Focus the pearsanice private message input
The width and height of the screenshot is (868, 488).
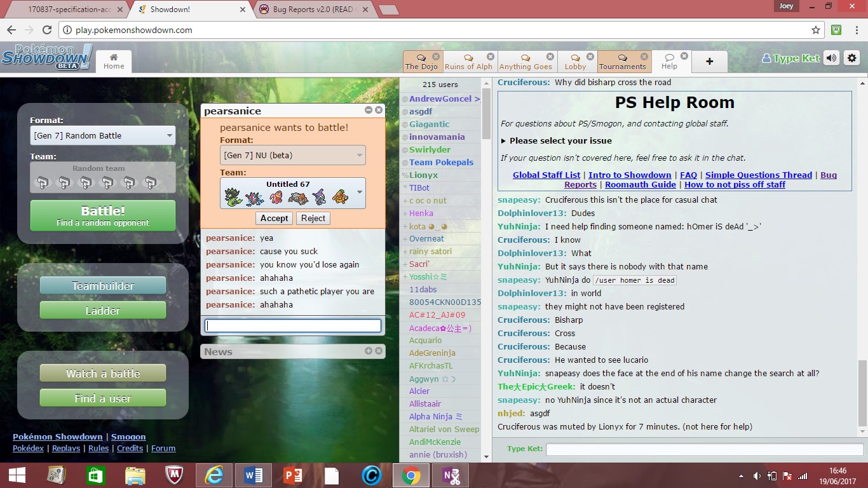293,325
